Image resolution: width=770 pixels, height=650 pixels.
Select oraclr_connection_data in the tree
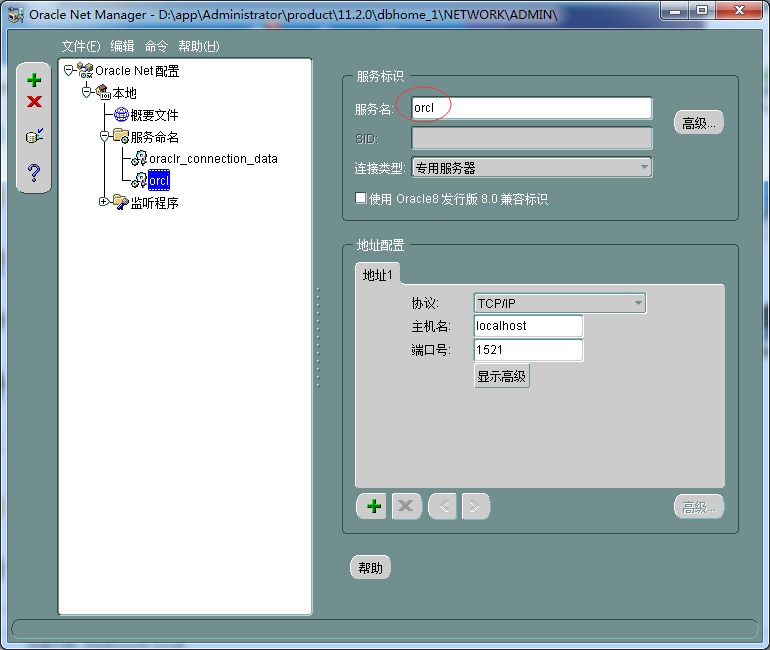[x=213, y=159]
